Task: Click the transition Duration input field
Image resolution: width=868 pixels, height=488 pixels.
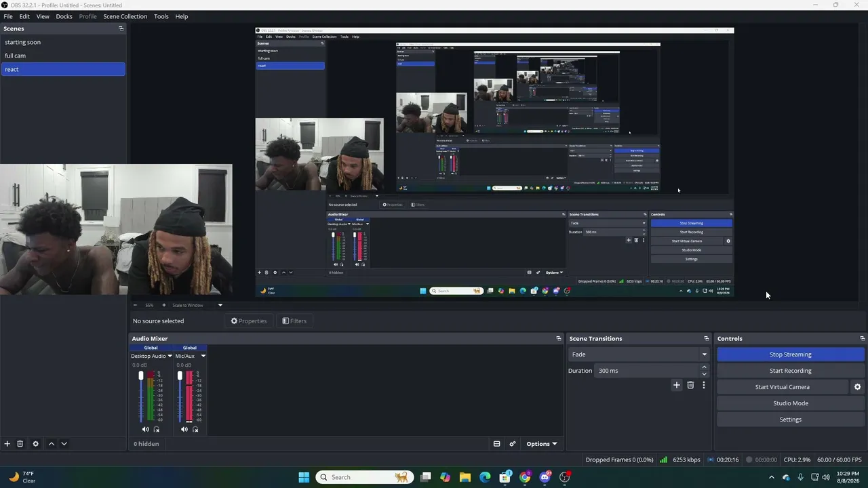Action: click(647, 371)
